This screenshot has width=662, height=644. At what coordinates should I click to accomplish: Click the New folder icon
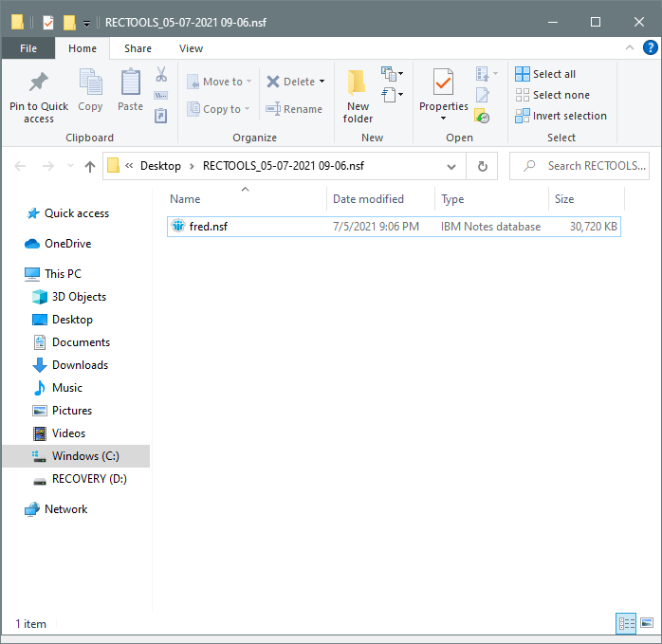click(358, 82)
